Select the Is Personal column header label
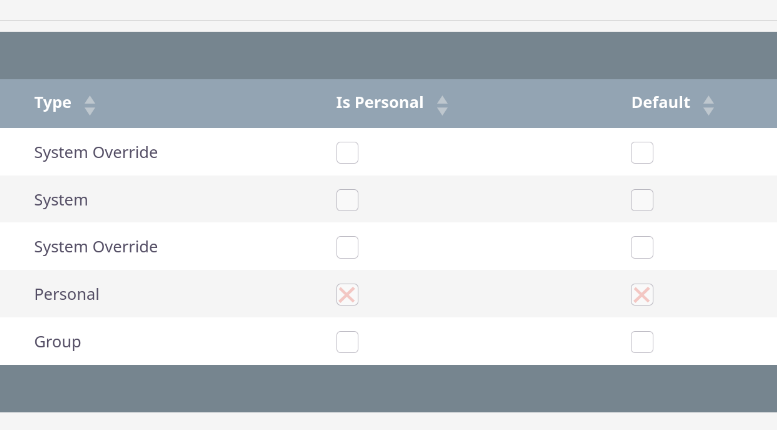 coord(379,103)
